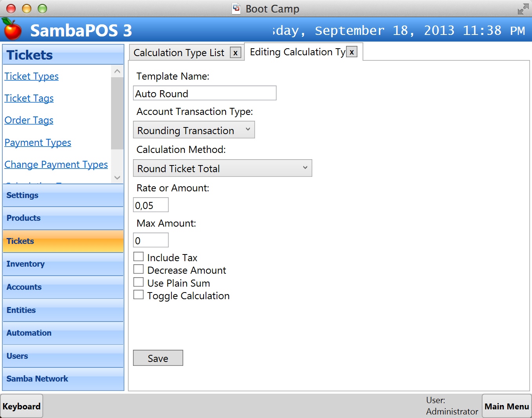Toggle the Use Plain Sum checkbox
532x418 pixels.
tap(138, 282)
